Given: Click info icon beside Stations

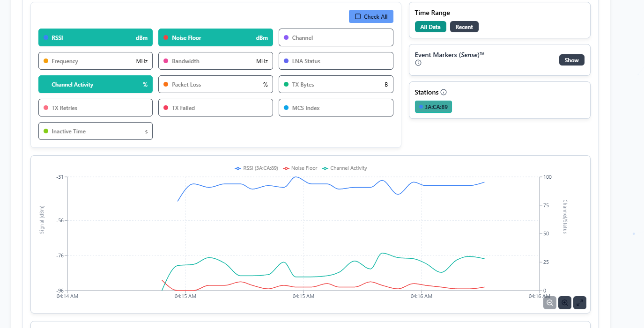Looking at the screenshot, I should 444,92.
